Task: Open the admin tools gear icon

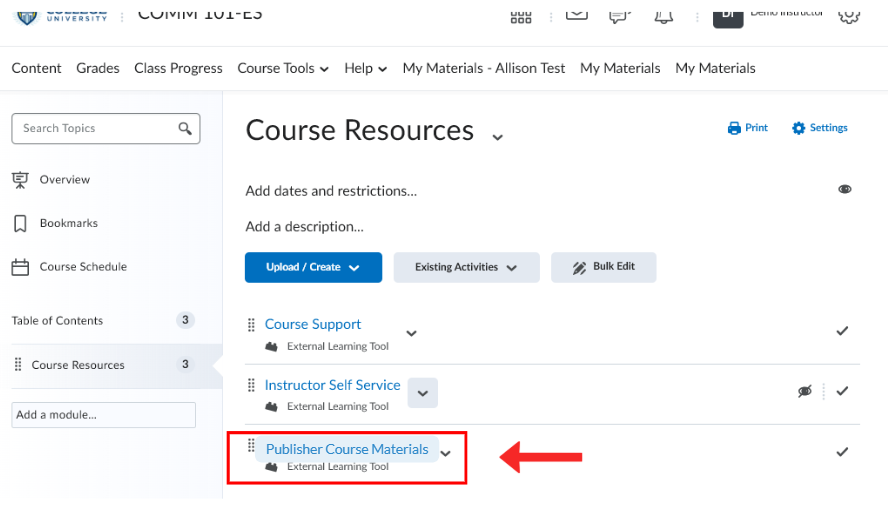Action: point(848,17)
